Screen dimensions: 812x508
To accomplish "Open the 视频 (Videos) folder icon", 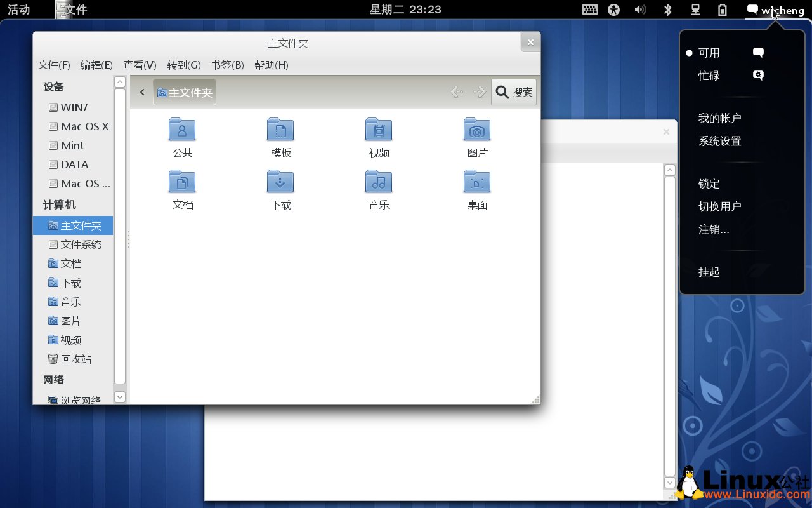I will pos(379,130).
